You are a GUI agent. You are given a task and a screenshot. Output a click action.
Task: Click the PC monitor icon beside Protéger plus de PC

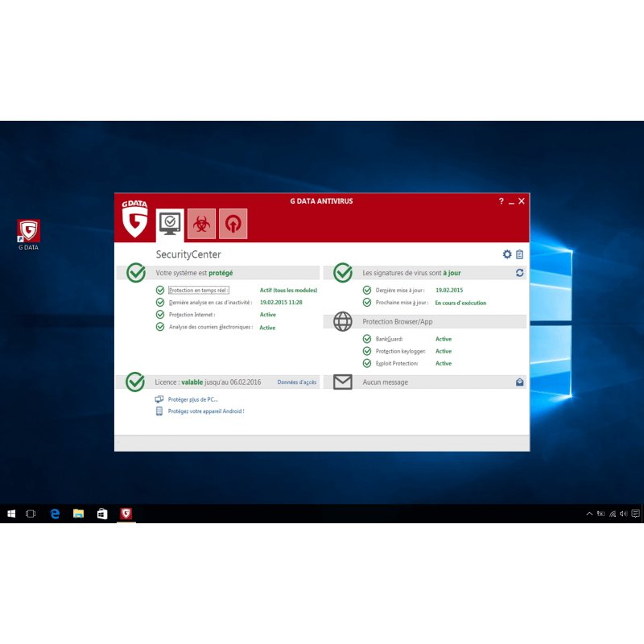tap(159, 399)
